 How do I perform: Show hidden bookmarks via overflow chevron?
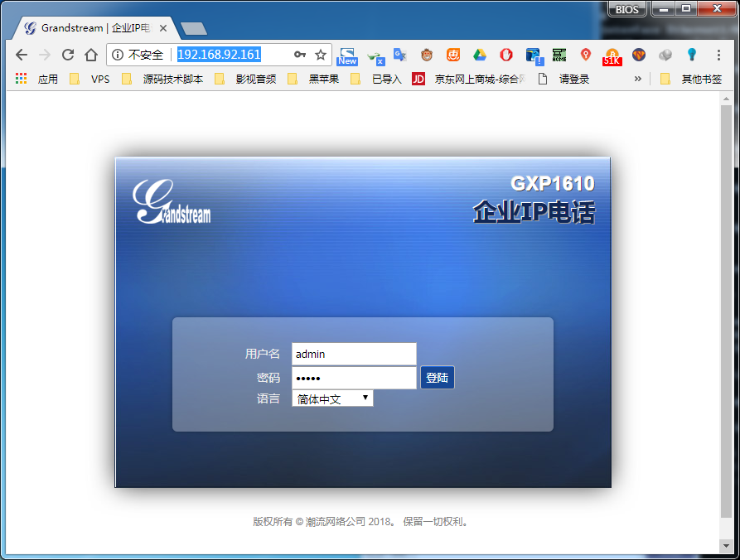coord(637,79)
